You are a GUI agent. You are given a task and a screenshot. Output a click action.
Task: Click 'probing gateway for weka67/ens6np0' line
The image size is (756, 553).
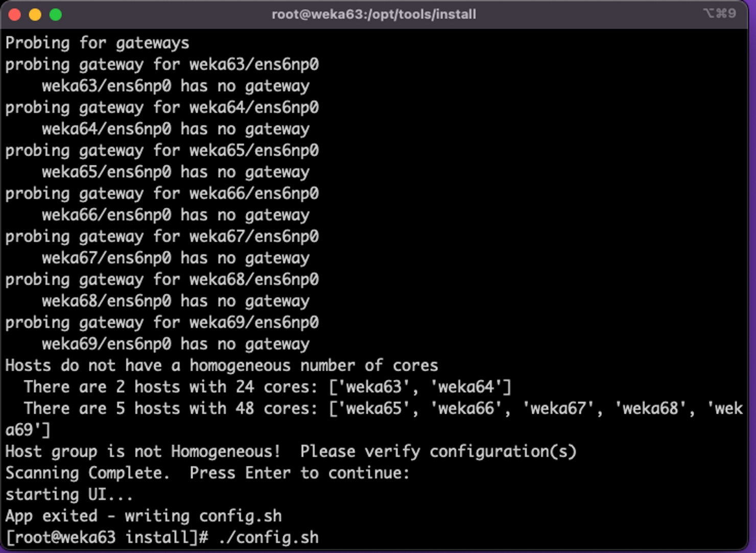(x=162, y=236)
